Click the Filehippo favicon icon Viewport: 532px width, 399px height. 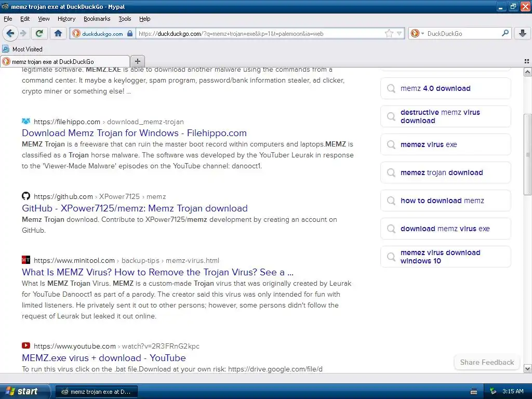coord(26,121)
